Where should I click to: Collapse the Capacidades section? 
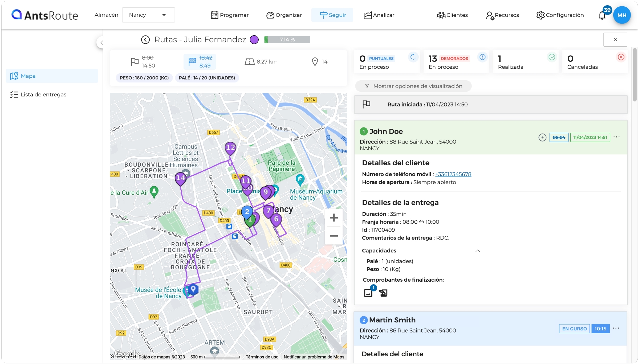477,251
